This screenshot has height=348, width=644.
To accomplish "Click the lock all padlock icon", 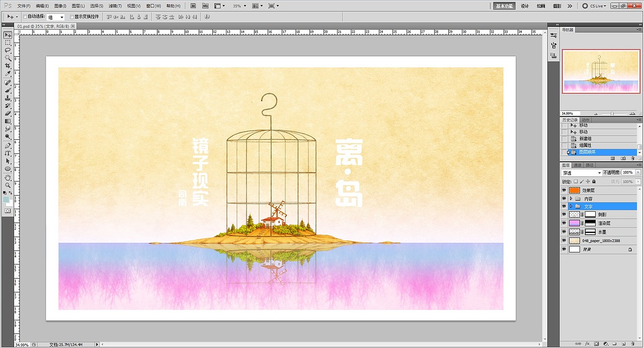I will click(594, 182).
